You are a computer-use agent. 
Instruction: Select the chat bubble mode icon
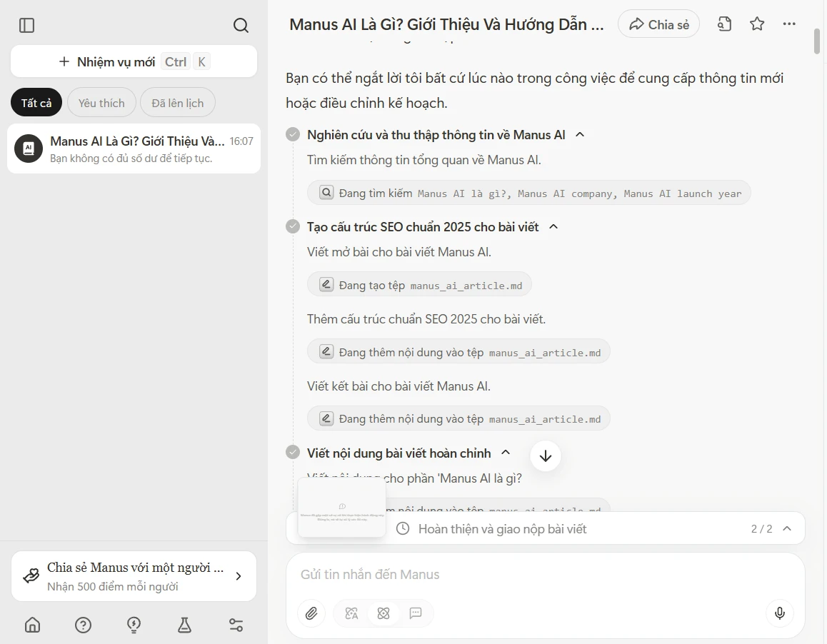pyautogui.click(x=416, y=613)
